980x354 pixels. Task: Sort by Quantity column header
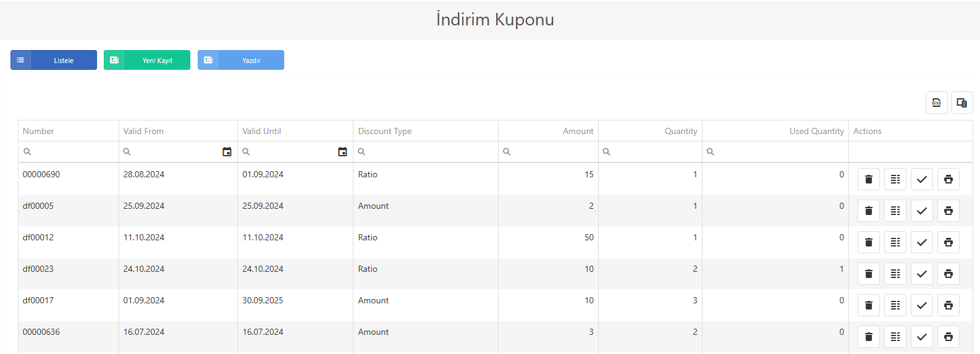coord(650,131)
